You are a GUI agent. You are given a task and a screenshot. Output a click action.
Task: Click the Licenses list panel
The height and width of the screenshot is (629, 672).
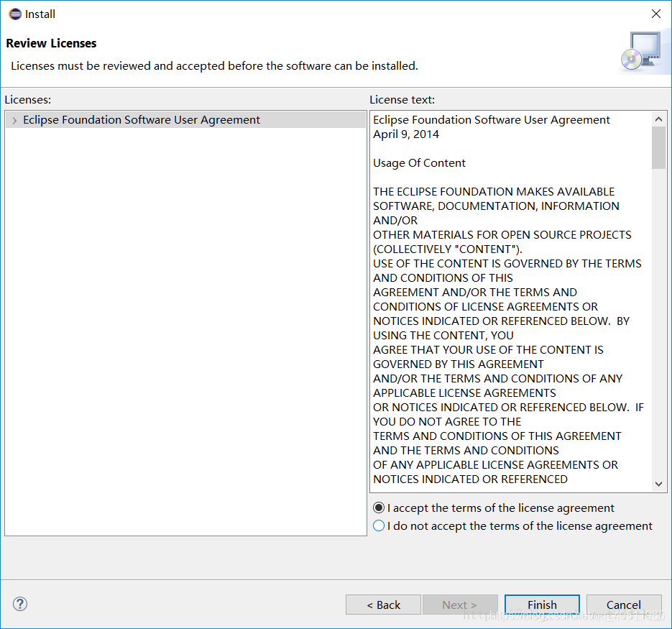click(x=185, y=323)
